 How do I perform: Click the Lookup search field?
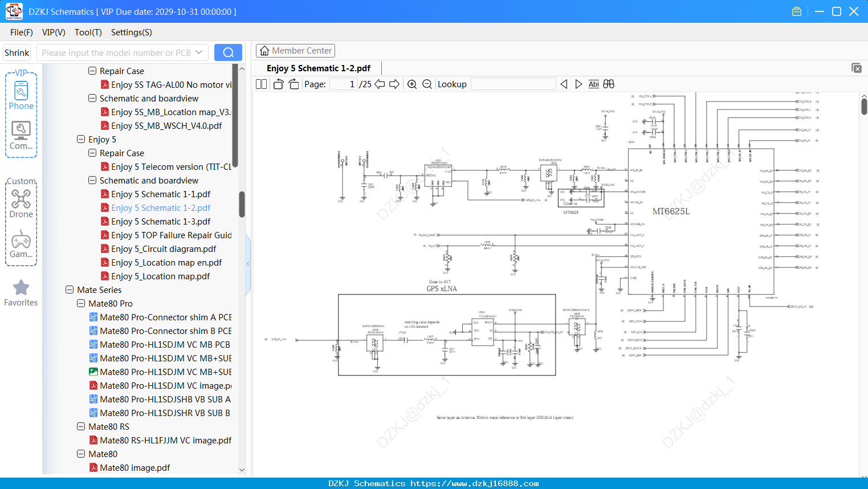coord(514,84)
